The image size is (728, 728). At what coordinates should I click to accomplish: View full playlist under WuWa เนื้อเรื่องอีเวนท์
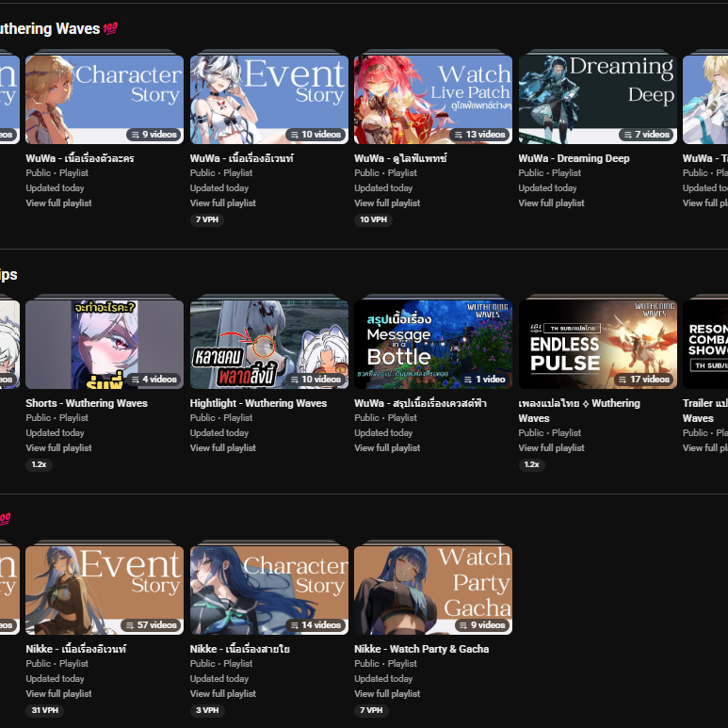[223, 202]
